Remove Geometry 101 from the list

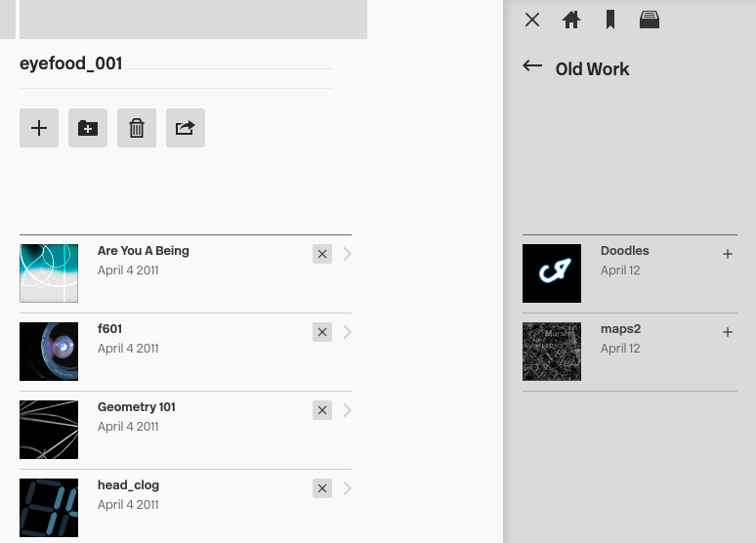322,410
